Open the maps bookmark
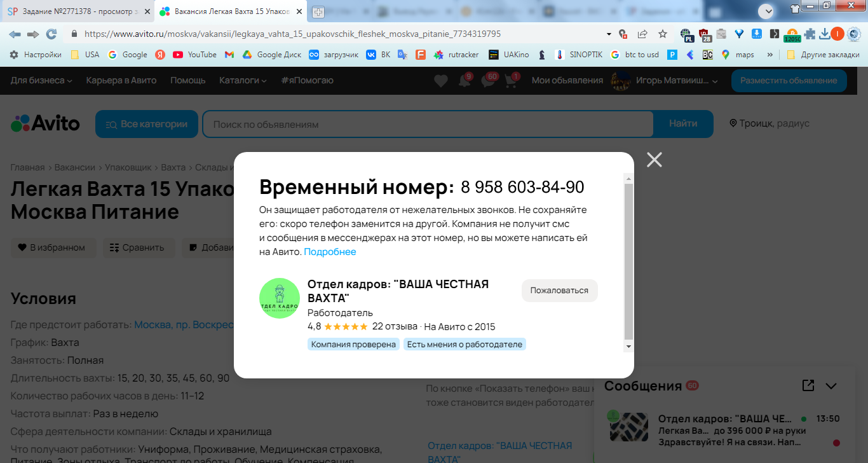This screenshot has width=868, height=463. (x=738, y=55)
